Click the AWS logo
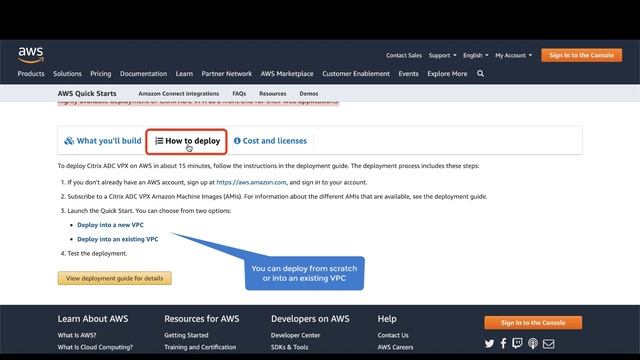Image resolution: width=640 pixels, height=360 pixels. click(x=31, y=55)
